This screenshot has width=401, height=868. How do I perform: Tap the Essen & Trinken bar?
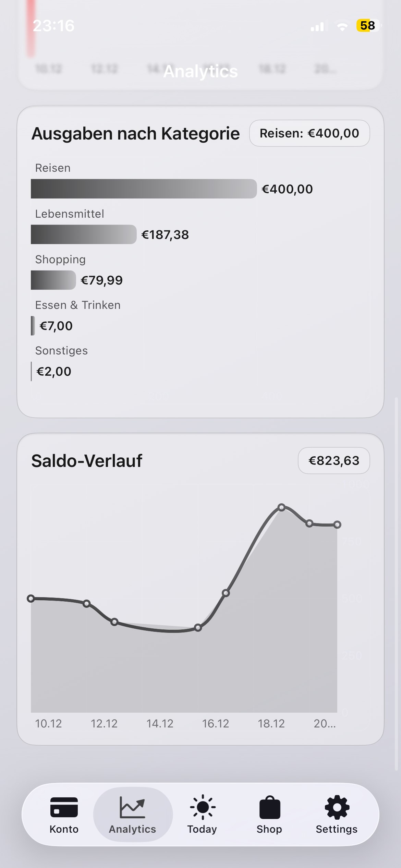click(33, 326)
